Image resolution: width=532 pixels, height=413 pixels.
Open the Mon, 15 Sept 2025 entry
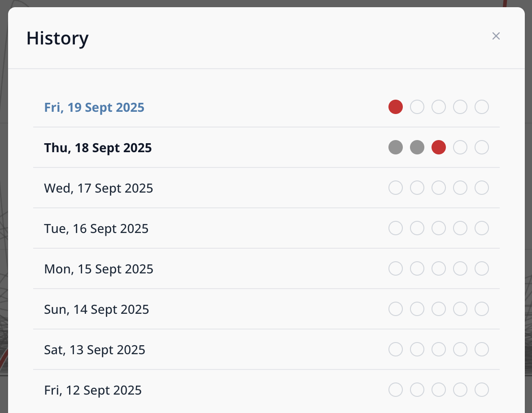coord(99,269)
